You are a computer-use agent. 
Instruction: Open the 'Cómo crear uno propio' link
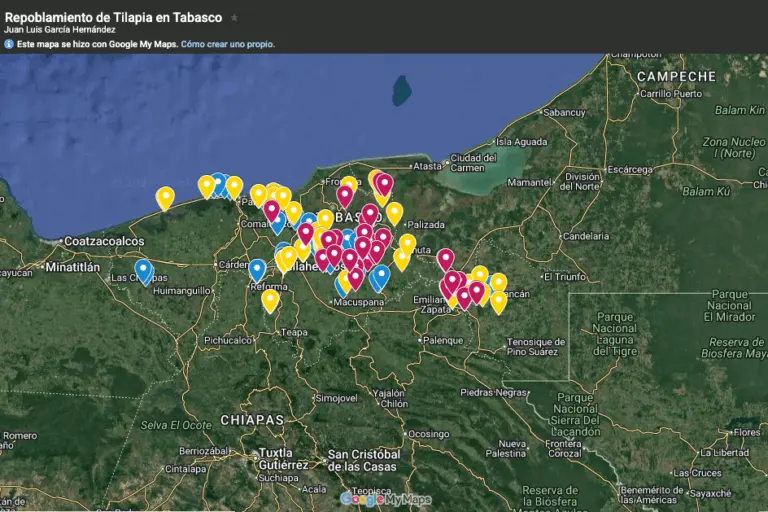pos(227,44)
